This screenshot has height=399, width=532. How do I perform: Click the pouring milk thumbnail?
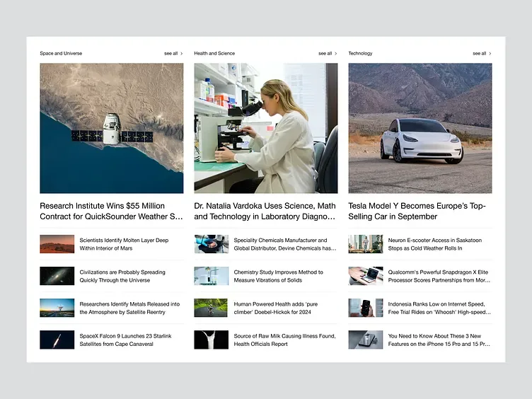(212, 340)
